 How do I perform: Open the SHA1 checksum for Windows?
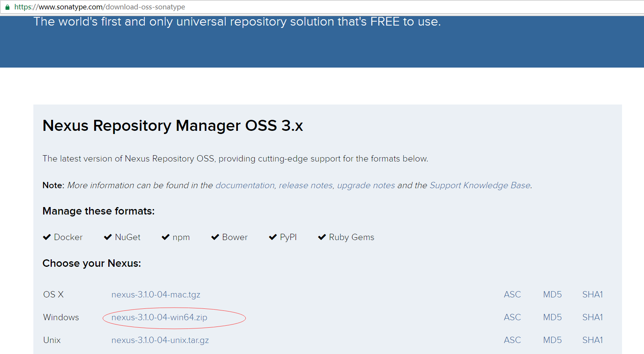click(593, 317)
